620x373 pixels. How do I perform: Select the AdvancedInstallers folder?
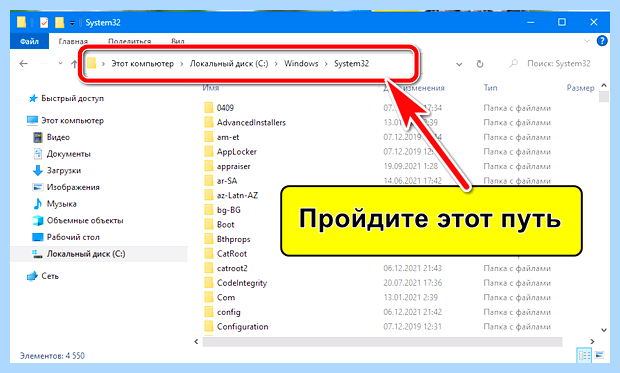251,122
